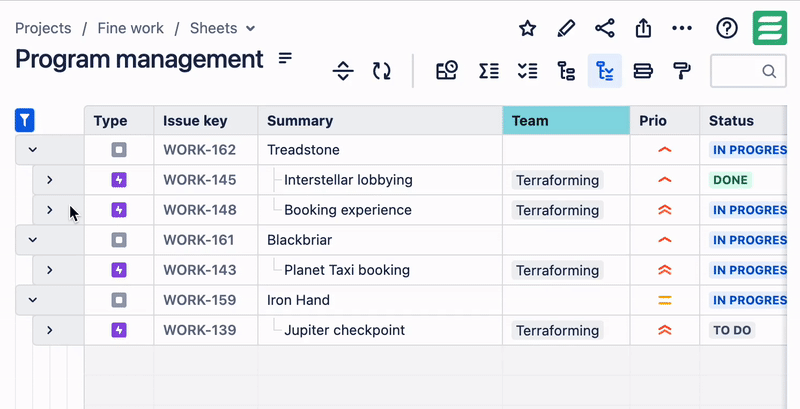Open issue WORK-139 link

click(x=199, y=330)
